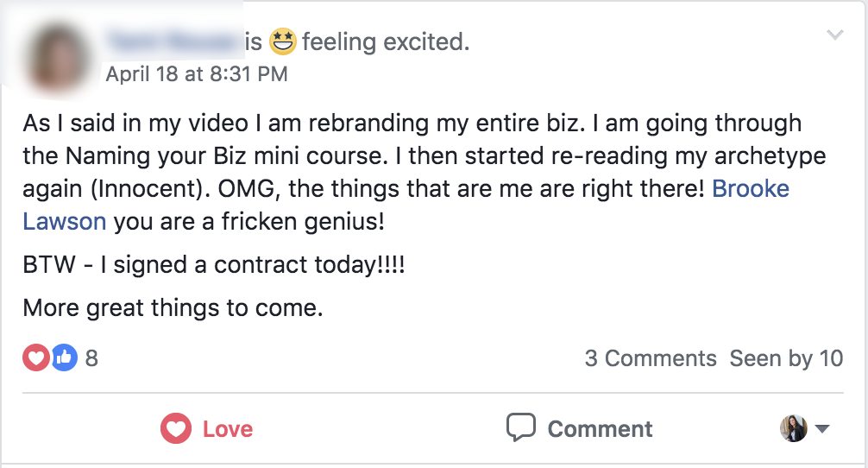Screen dimensions: 868x468
Task: Open the April 18 at 8:31 PM timestamp
Action: tap(197, 74)
